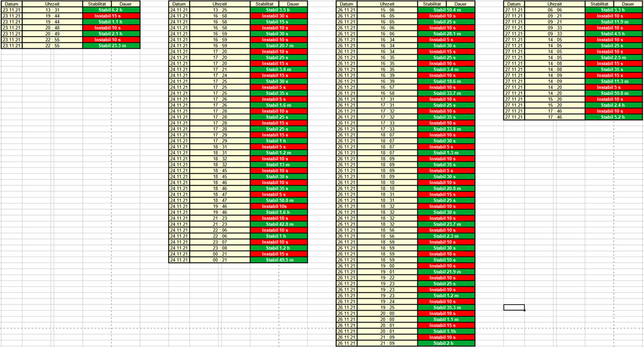Select the 'Stabil 33.8 m' cell
Image resolution: width=644 pixels, height=347 pixels.
pyautogui.click(x=447, y=129)
